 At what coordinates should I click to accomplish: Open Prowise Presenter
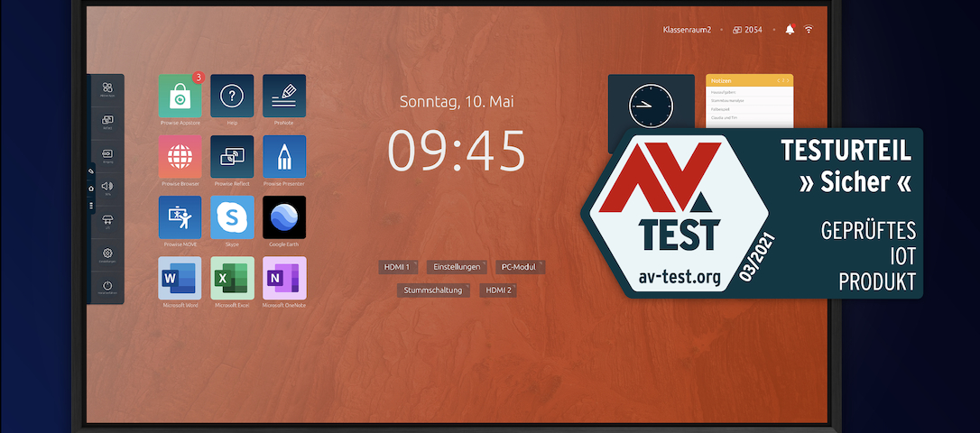click(284, 157)
